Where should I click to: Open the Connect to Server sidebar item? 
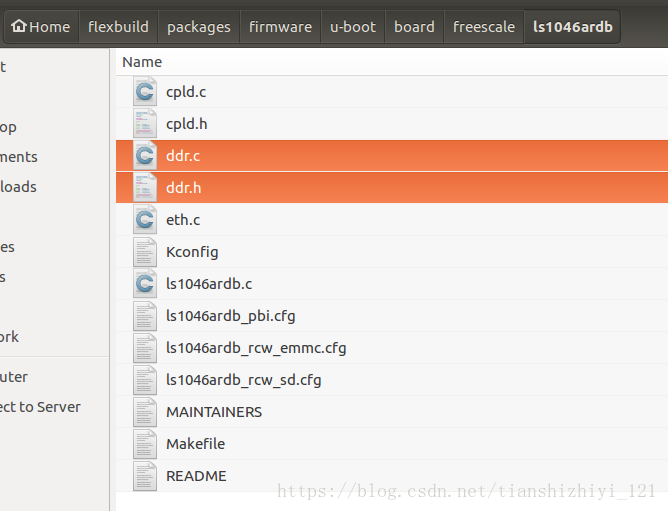[40, 407]
